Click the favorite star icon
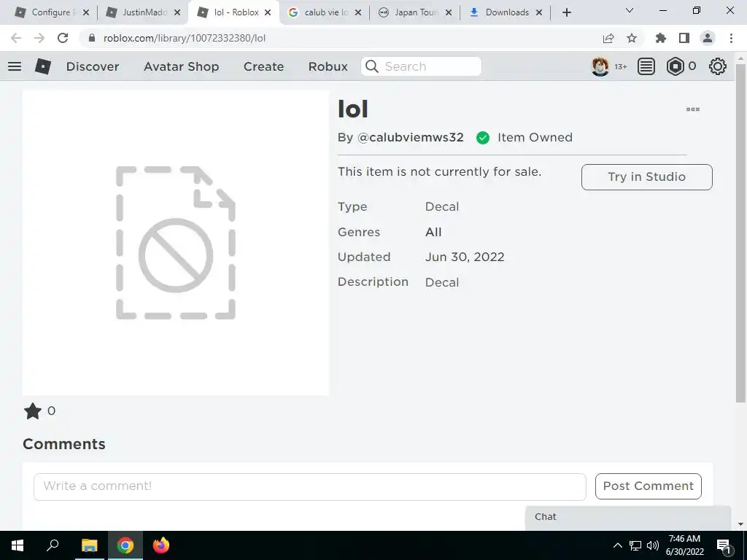Image resolution: width=747 pixels, height=560 pixels. coord(33,411)
